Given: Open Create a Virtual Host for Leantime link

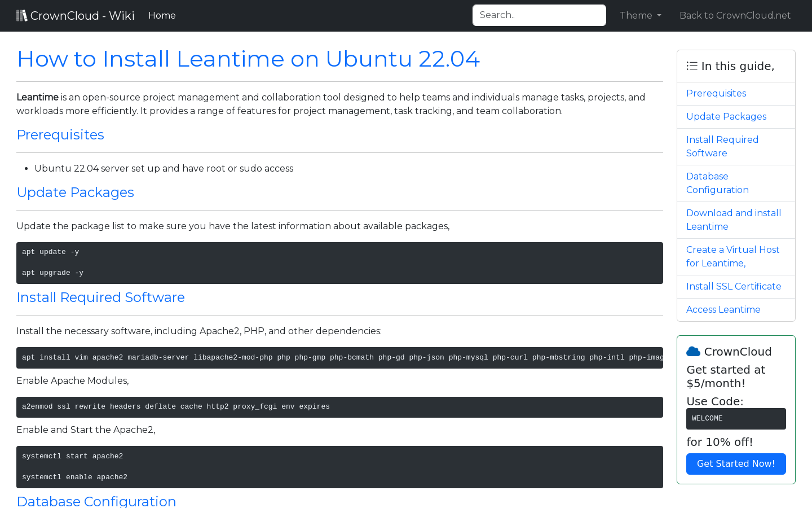Looking at the screenshot, I should [733, 256].
